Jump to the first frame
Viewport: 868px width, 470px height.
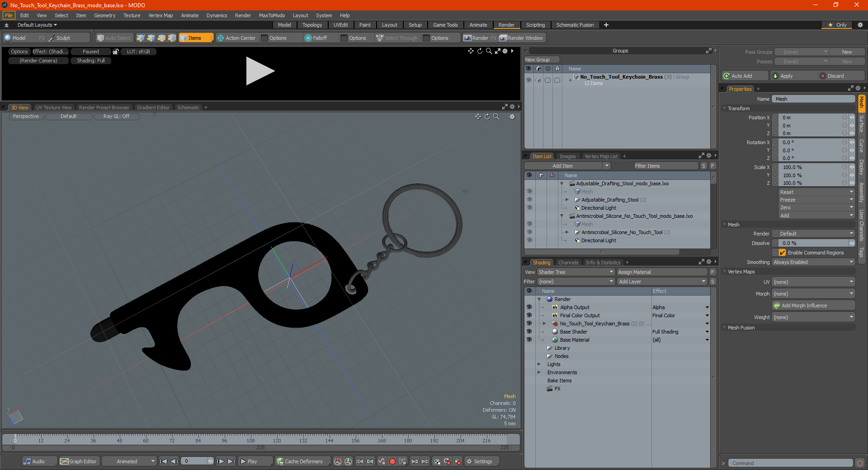(164, 461)
